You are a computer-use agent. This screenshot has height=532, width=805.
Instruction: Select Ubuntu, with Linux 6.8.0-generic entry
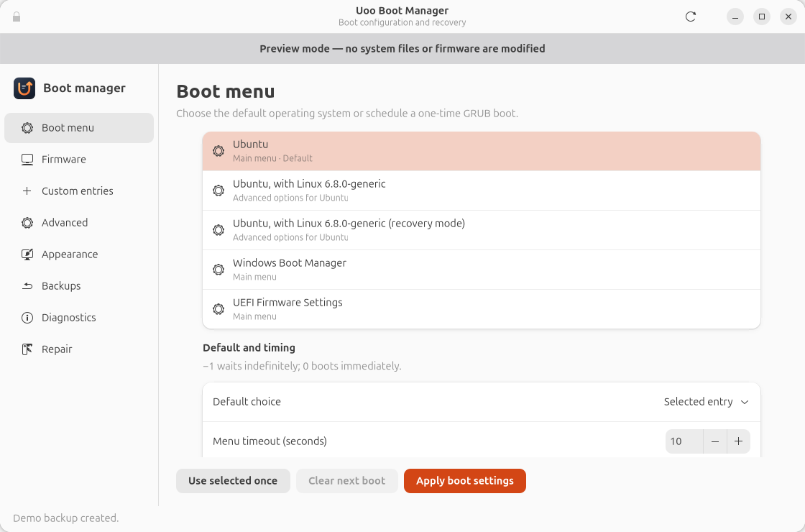point(482,191)
